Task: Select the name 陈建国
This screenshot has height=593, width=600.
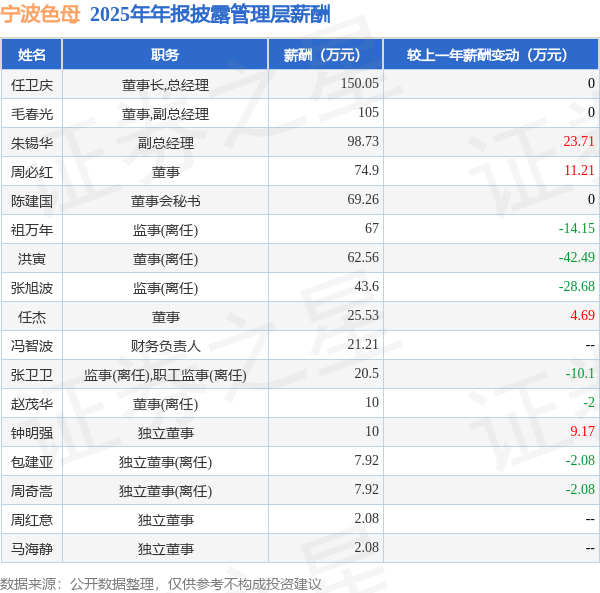Action: click(32, 201)
